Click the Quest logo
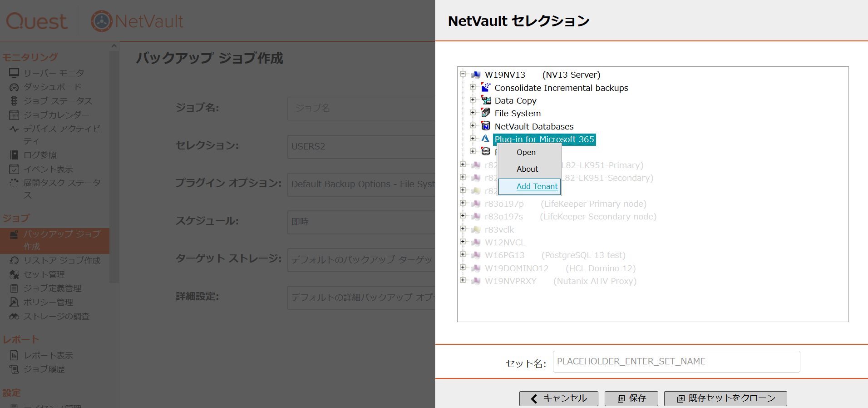This screenshot has height=408, width=868. [37, 21]
